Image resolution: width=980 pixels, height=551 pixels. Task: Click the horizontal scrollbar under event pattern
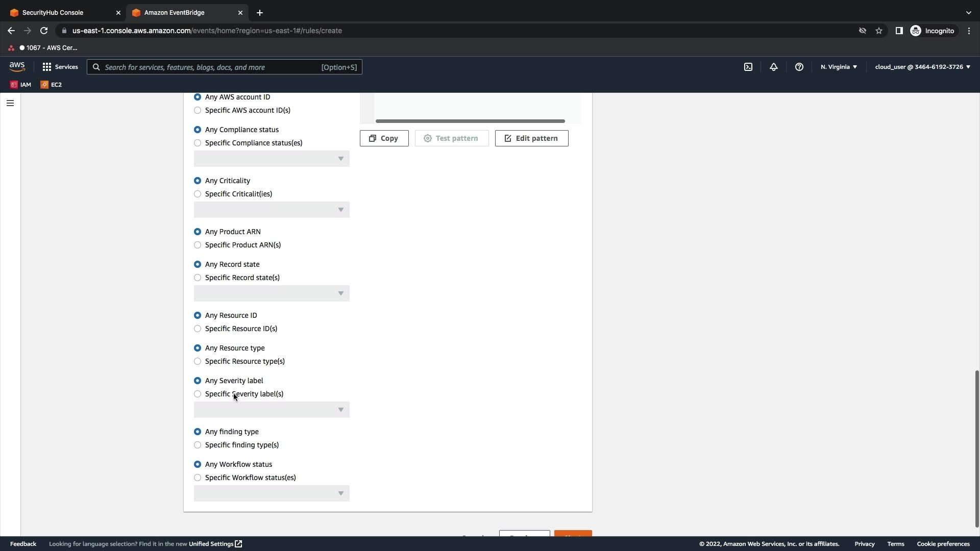point(470,121)
